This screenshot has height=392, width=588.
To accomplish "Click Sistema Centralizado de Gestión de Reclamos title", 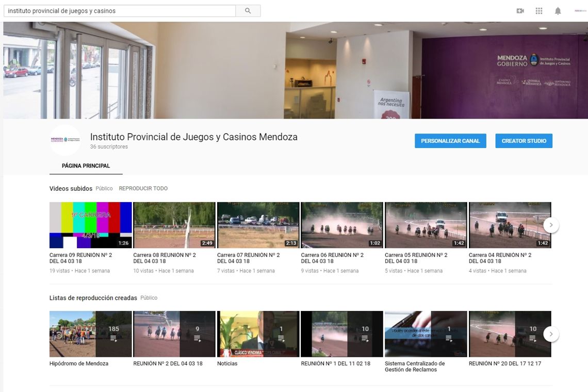I will (415, 367).
